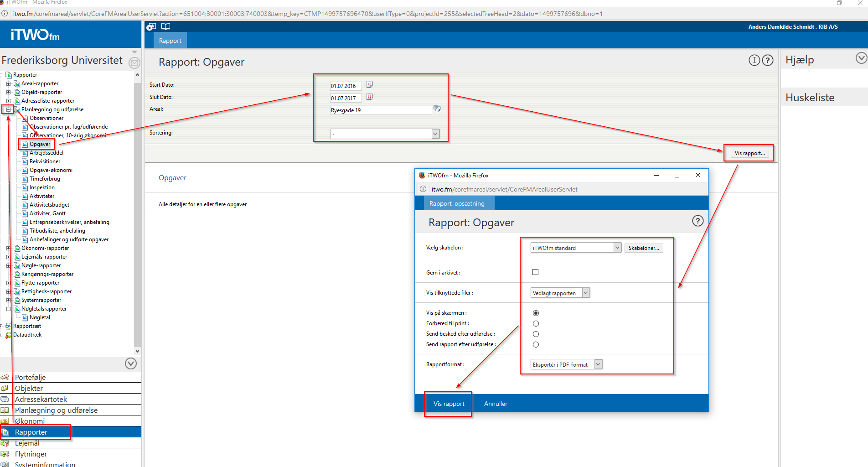Click the Areal text field
This screenshot has width=868, height=467.
380,110
